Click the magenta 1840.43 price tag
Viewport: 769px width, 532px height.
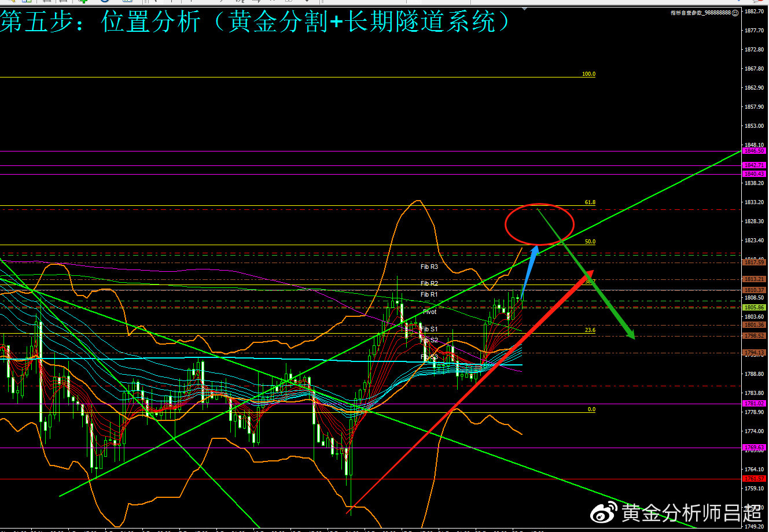pyautogui.click(x=756, y=174)
